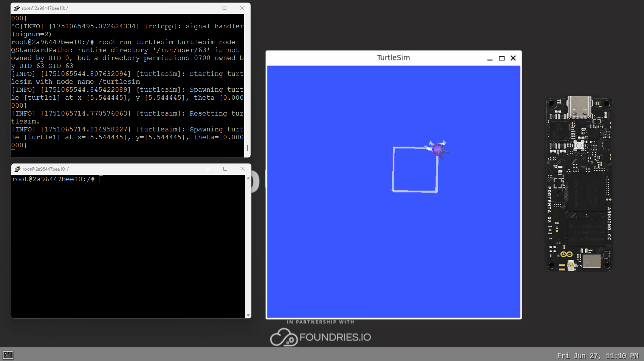
Task: Close the idle lower terminal window
Action: tap(243, 169)
